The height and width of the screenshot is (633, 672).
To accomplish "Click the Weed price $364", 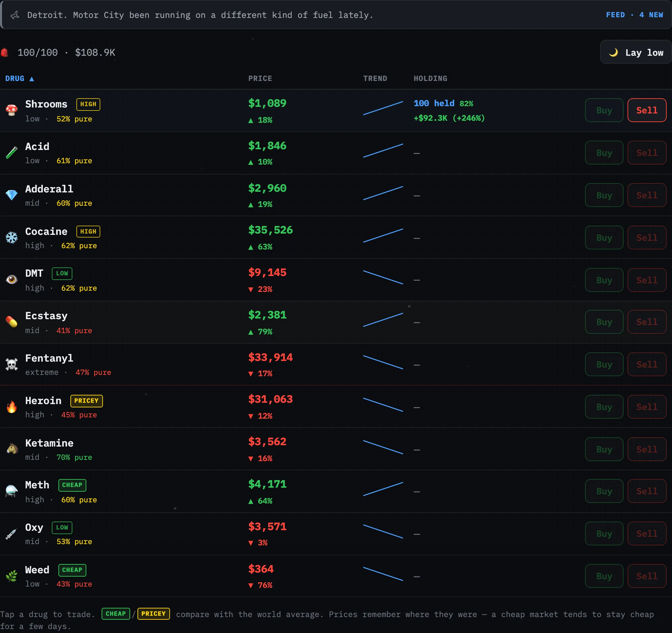I will coord(261,569).
